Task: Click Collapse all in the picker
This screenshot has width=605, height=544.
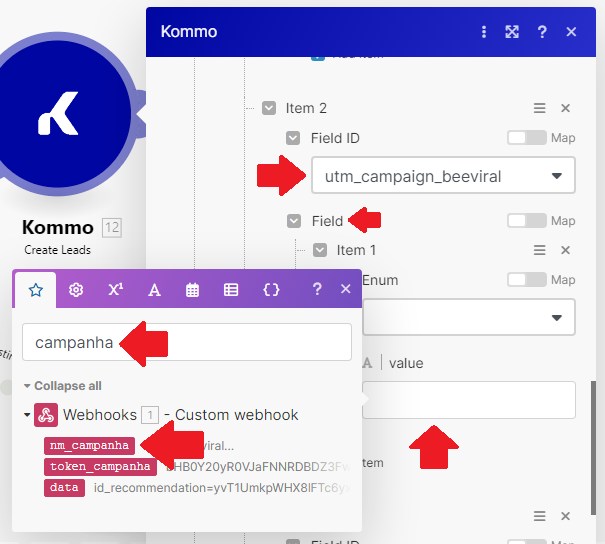Action: 68,386
